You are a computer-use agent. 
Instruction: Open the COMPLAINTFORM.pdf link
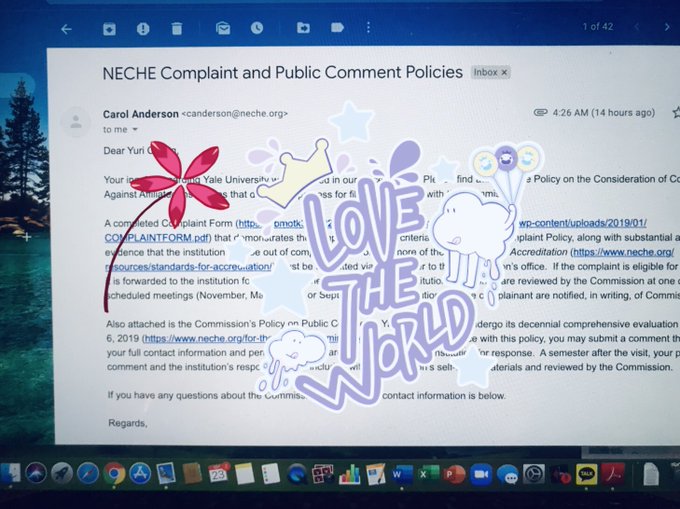(157, 238)
